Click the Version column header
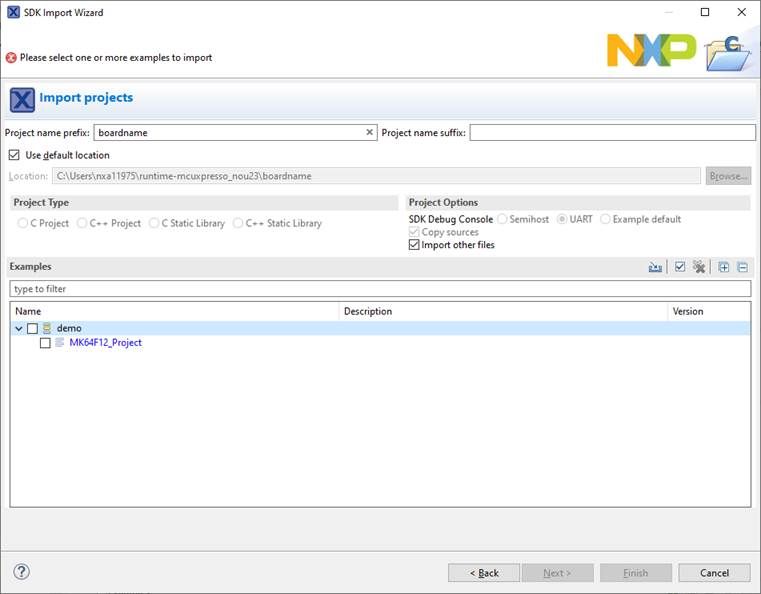Image resolution: width=761 pixels, height=594 pixels. (709, 311)
